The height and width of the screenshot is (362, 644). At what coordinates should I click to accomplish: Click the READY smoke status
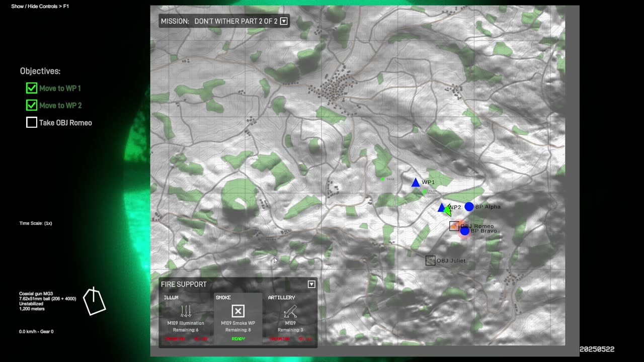point(238,339)
